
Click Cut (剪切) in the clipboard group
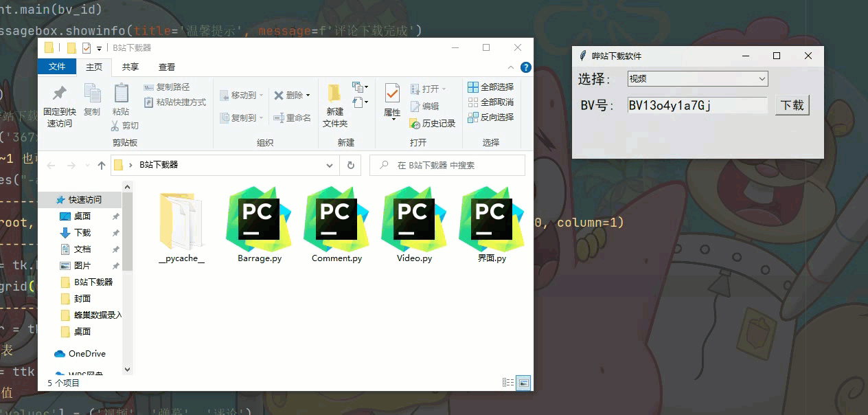click(x=125, y=126)
